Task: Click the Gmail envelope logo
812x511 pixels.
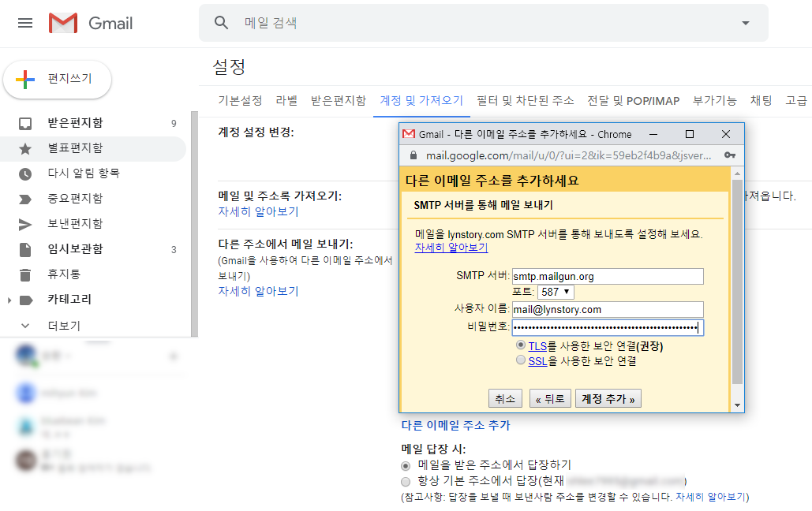Action: (x=63, y=23)
